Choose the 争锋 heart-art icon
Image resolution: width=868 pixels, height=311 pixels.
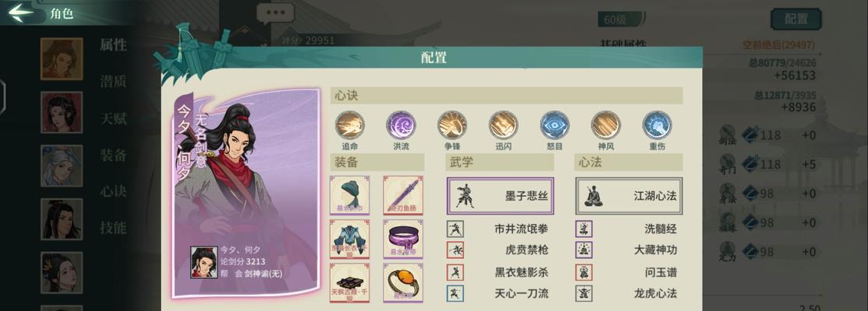(x=452, y=125)
